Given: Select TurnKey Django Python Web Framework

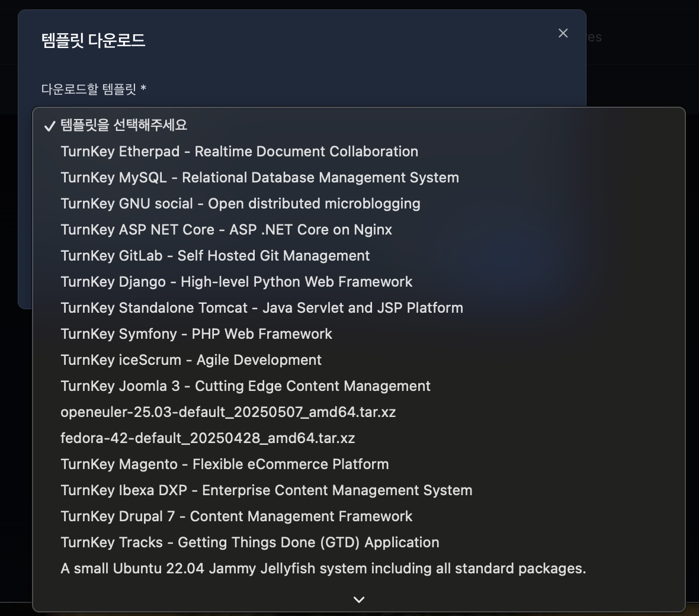Looking at the screenshot, I should click(x=236, y=282).
